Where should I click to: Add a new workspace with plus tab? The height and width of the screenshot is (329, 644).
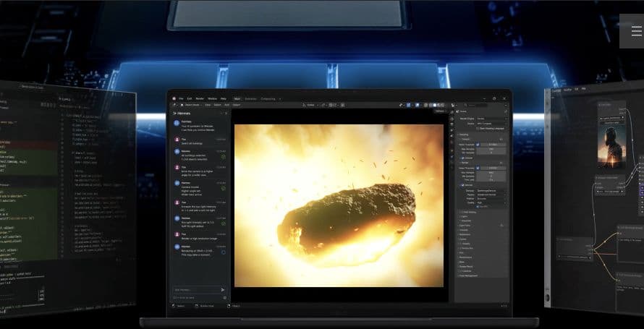(x=280, y=99)
